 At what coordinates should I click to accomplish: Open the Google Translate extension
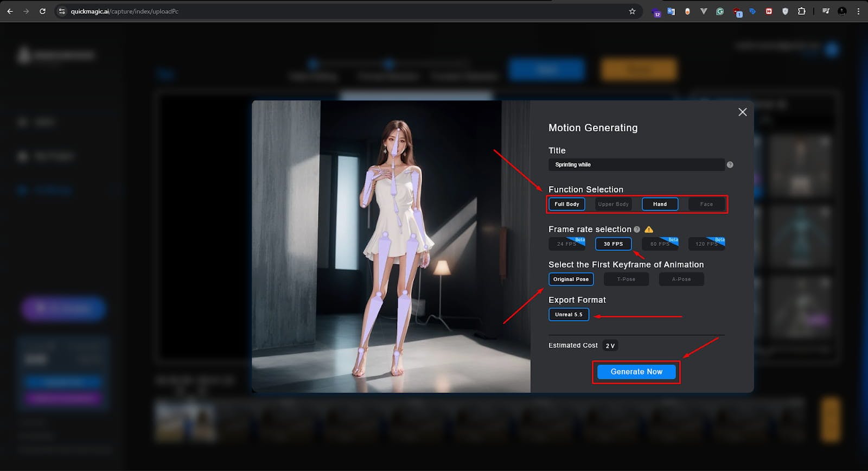(671, 11)
